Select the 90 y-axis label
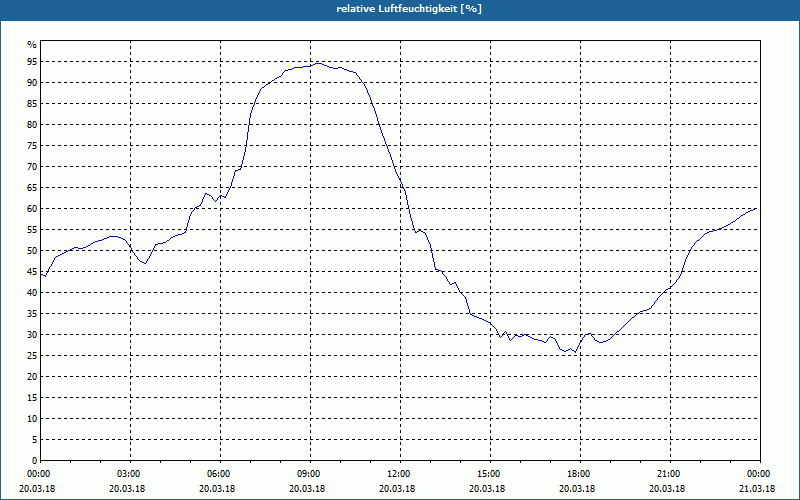Screen dimensions: 800x500 pos(32,83)
